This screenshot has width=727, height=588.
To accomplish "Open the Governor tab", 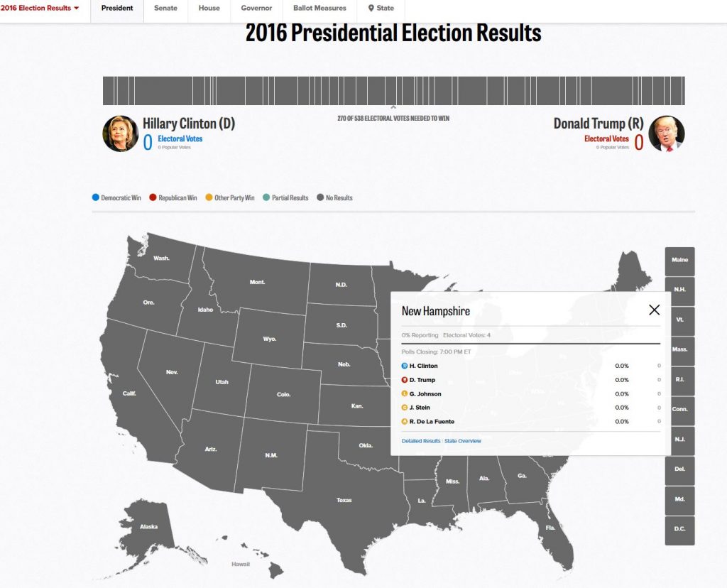I will point(256,9).
